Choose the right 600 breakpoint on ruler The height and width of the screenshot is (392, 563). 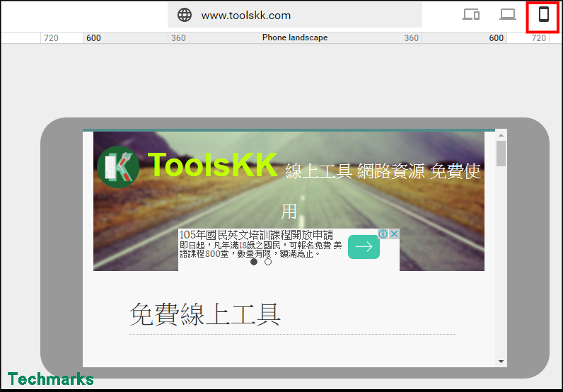[x=497, y=38]
